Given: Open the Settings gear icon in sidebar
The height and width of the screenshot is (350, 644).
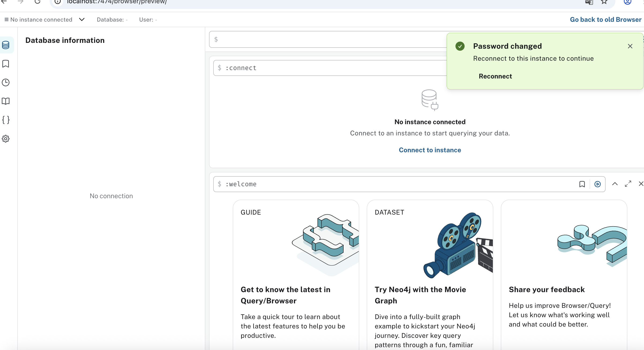Looking at the screenshot, I should [6, 139].
